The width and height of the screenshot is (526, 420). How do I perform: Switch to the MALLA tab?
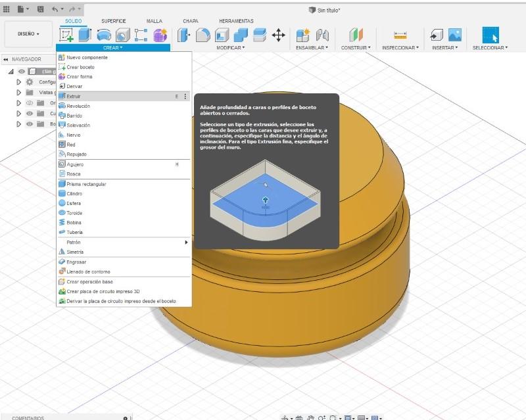point(155,21)
